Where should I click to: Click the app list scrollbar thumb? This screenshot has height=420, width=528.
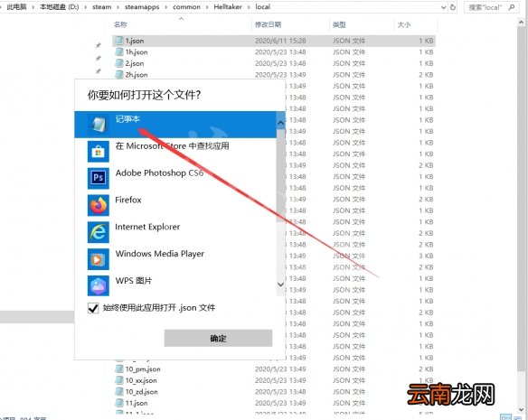point(281,175)
